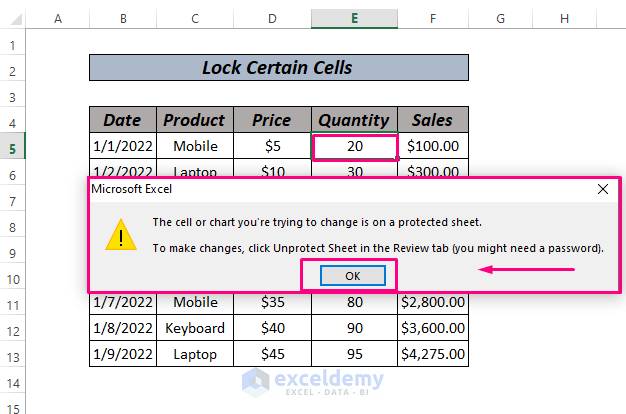Screen dimensions: 626x414
Task: Select row 5 header
Action: pos(13,146)
